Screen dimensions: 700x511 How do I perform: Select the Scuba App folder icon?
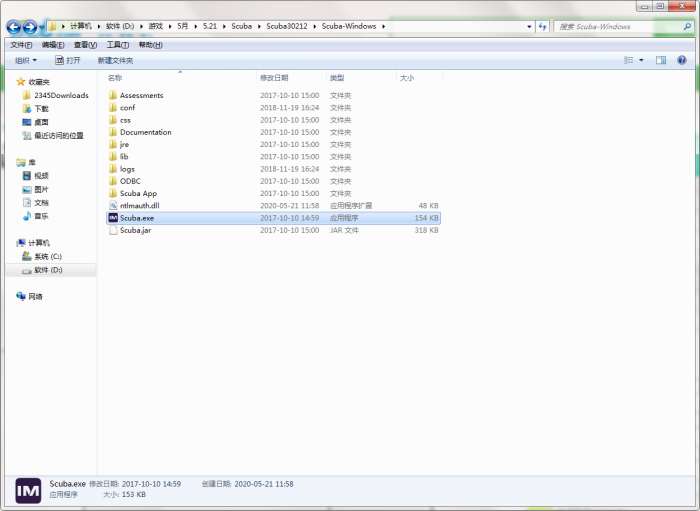coord(113,193)
